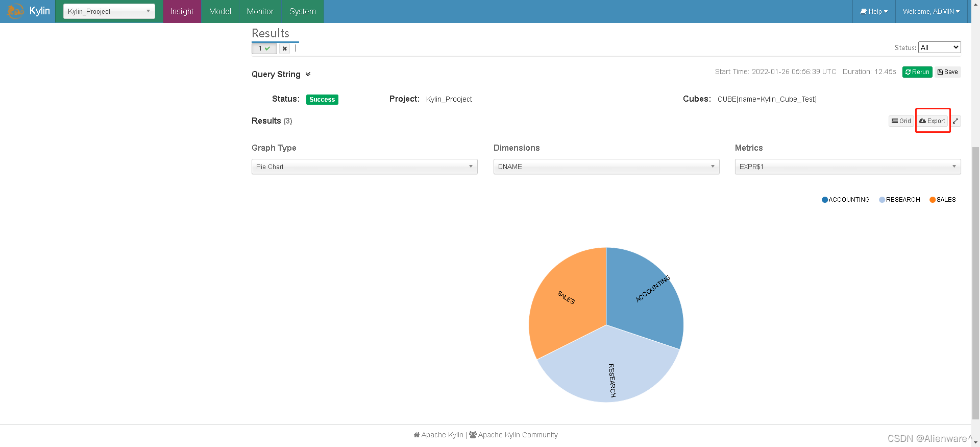Select query result tab 1
Screen dimensions: 980x447
pyautogui.click(x=264, y=49)
